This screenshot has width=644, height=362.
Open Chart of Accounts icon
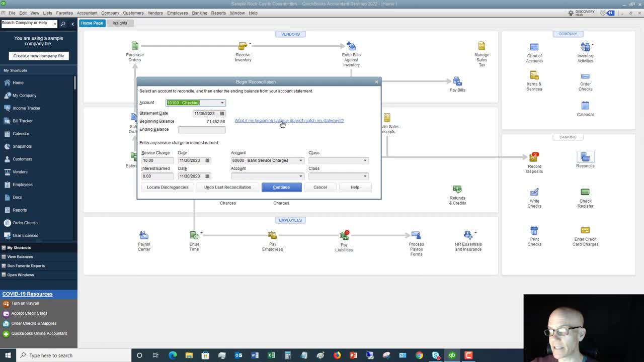pyautogui.click(x=534, y=47)
